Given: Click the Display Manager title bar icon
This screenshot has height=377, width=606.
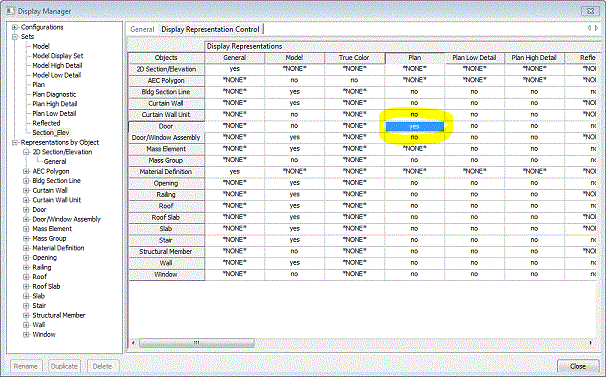Looking at the screenshot, I should tap(10, 11).
